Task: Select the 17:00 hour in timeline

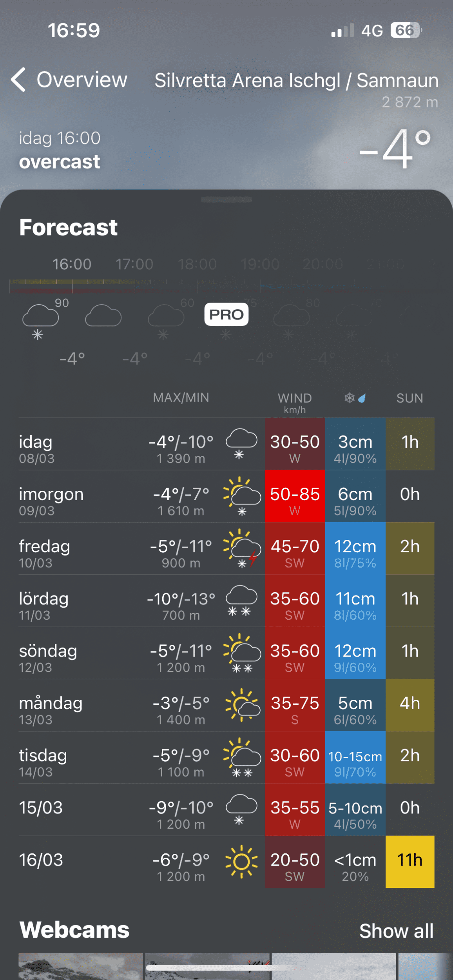Action: (134, 264)
